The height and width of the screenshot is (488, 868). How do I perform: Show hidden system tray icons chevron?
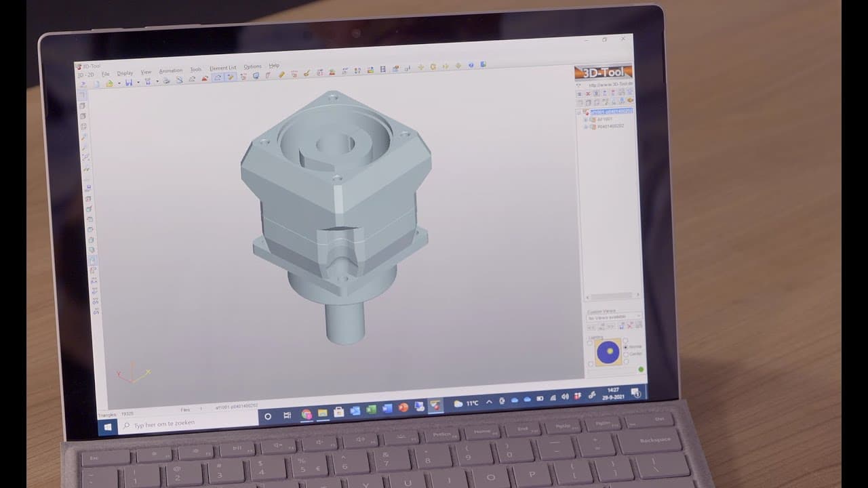490,402
